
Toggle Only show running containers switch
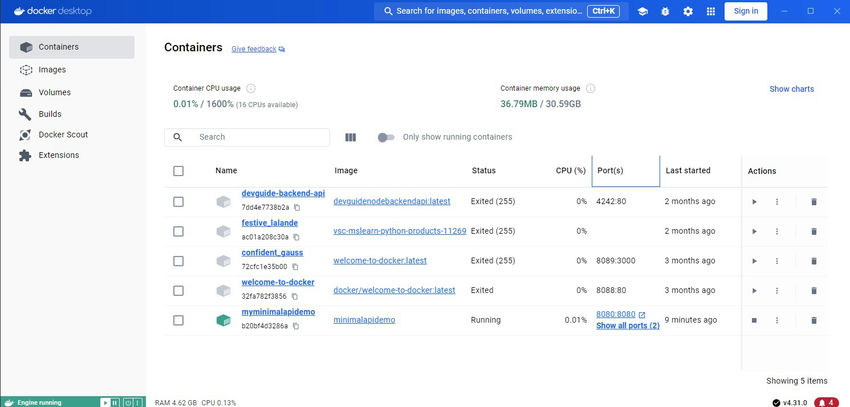tap(386, 137)
